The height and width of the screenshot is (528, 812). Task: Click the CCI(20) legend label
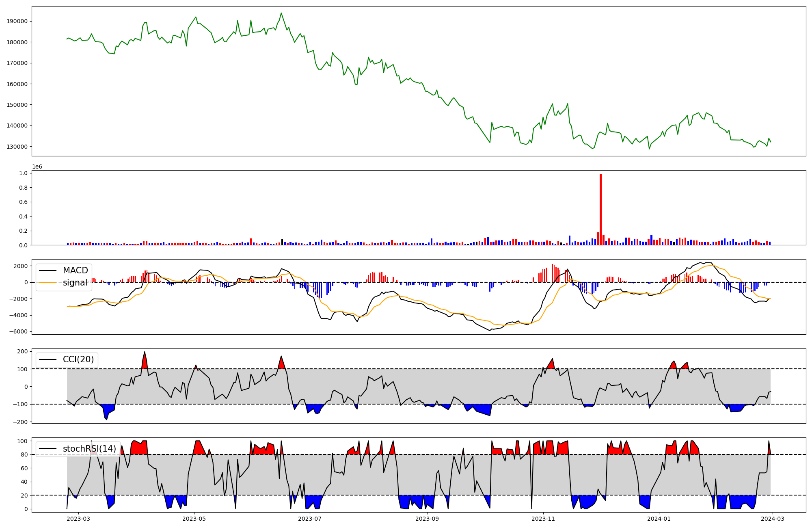(78, 359)
